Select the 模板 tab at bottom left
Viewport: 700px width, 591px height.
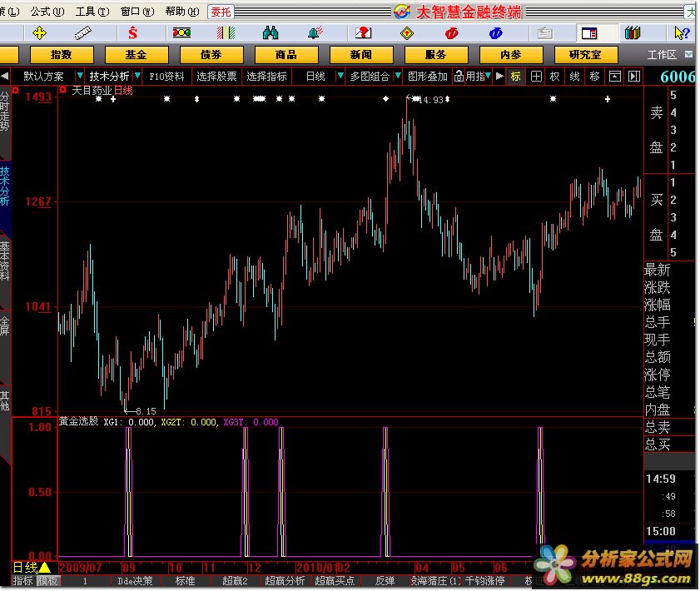(x=47, y=581)
